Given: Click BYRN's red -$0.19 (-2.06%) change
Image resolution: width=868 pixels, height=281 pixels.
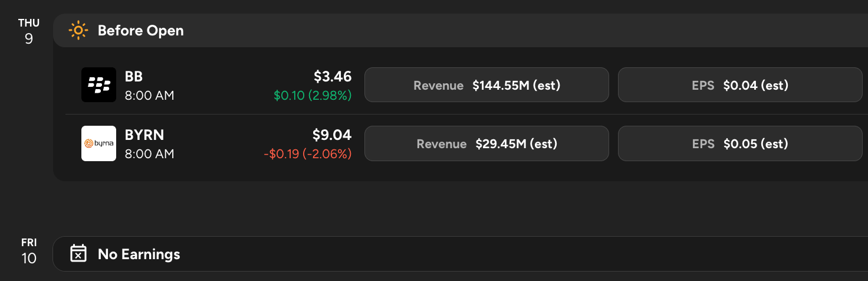Looking at the screenshot, I should pos(307,153).
